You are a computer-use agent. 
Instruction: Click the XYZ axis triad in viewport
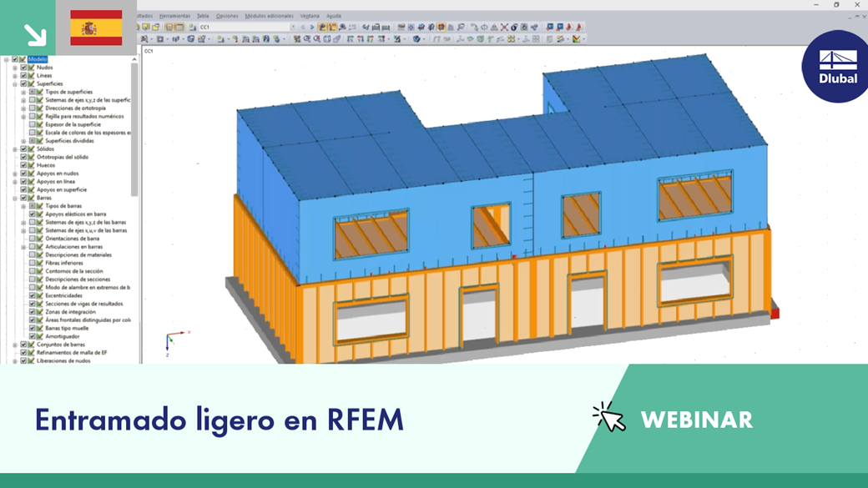tap(177, 342)
